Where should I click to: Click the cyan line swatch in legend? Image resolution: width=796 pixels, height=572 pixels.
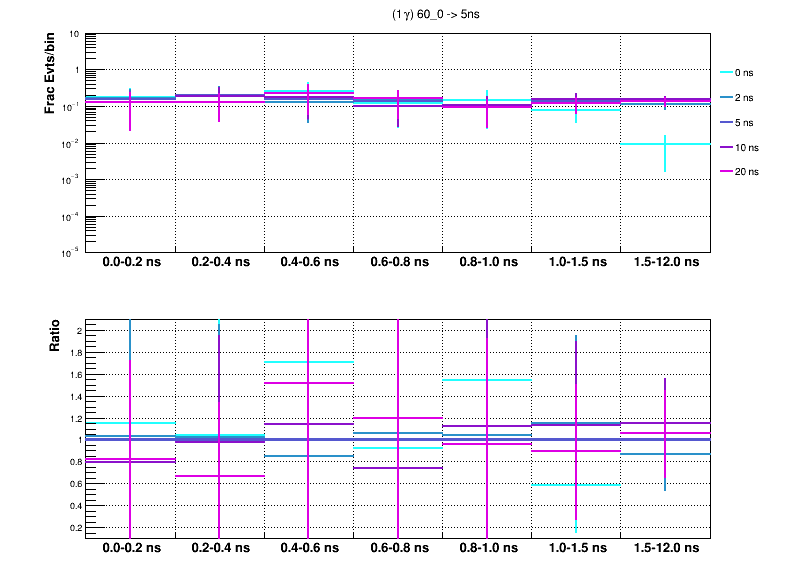[727, 72]
